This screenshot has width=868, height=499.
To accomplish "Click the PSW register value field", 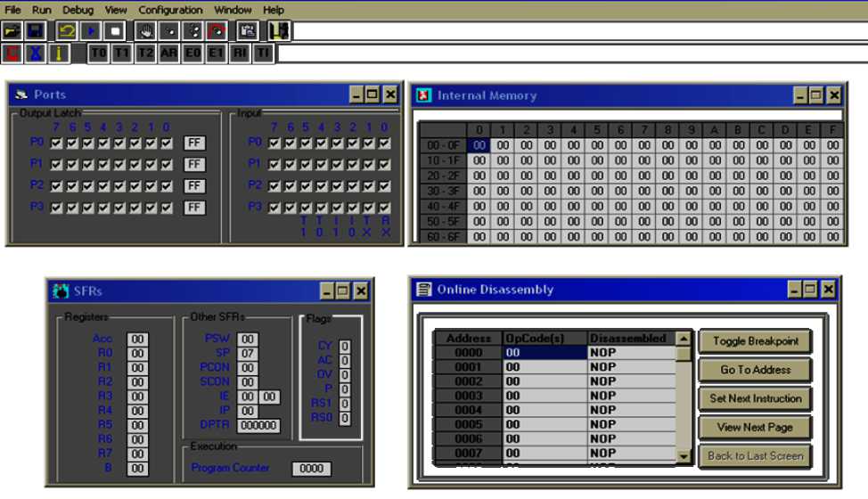I will 248,339.
